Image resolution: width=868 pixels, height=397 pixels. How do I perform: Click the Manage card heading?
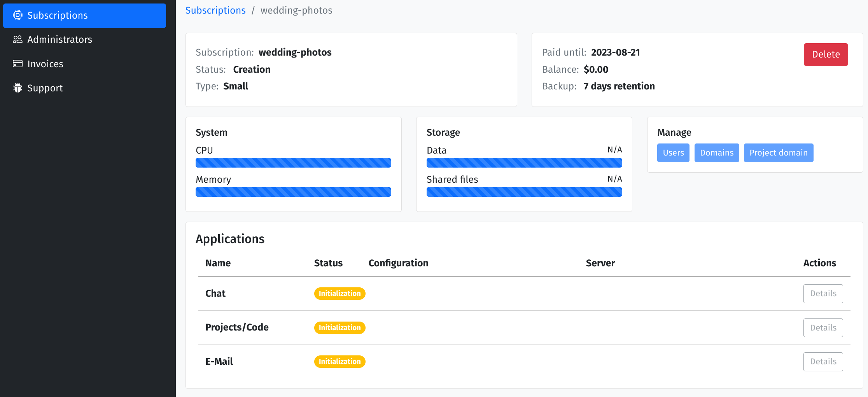pos(674,133)
